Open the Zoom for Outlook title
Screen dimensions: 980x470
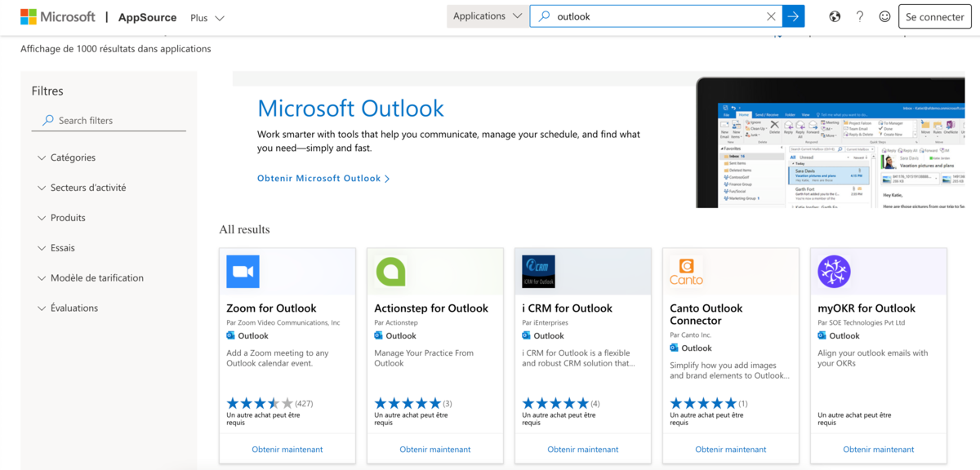(271, 308)
